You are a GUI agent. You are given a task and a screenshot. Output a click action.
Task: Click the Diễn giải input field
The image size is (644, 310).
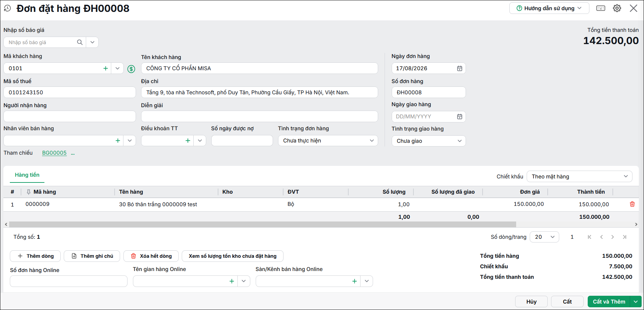[x=259, y=116]
